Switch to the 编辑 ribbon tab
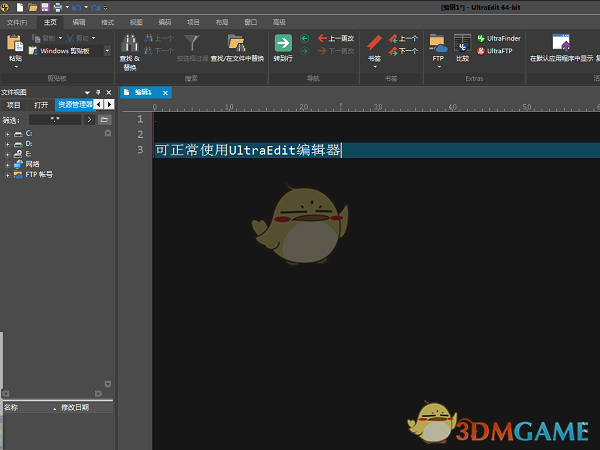 coord(79,21)
